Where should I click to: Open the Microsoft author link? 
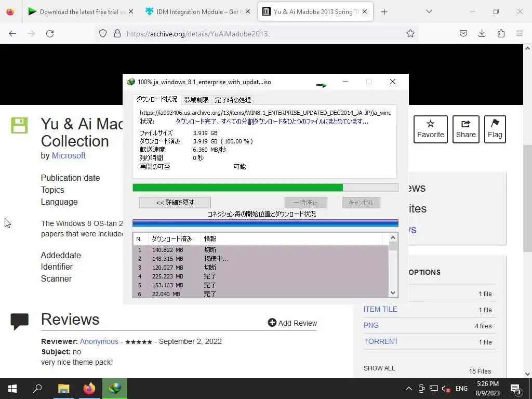(x=69, y=155)
